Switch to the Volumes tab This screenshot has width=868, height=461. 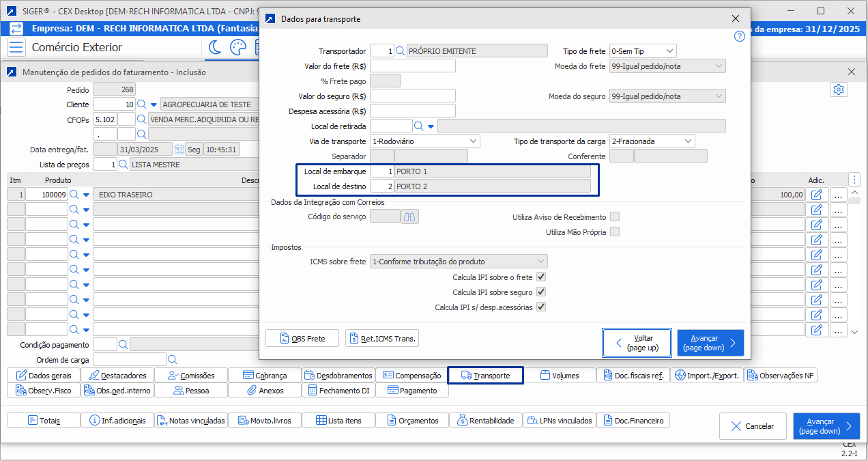[560, 376]
